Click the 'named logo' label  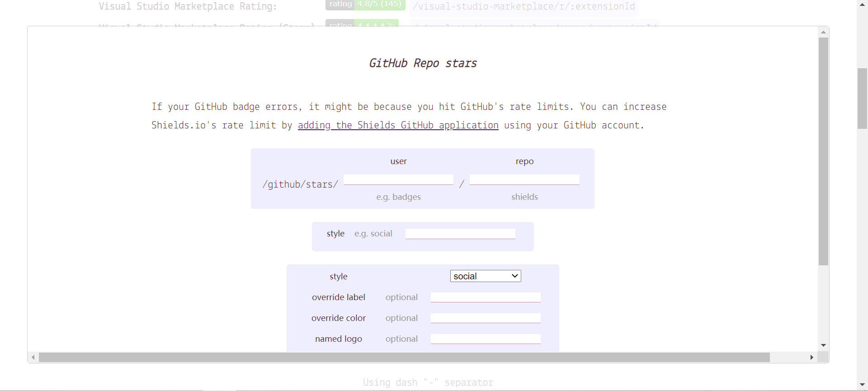pos(339,339)
